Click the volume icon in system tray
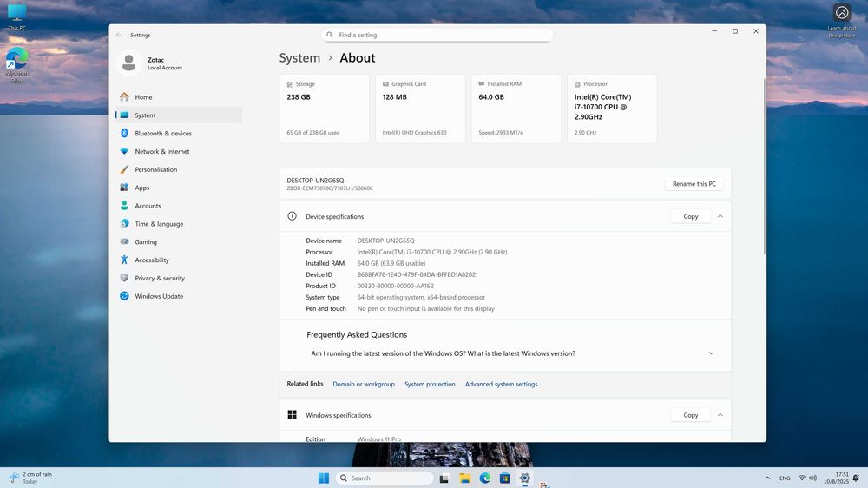 click(812, 478)
